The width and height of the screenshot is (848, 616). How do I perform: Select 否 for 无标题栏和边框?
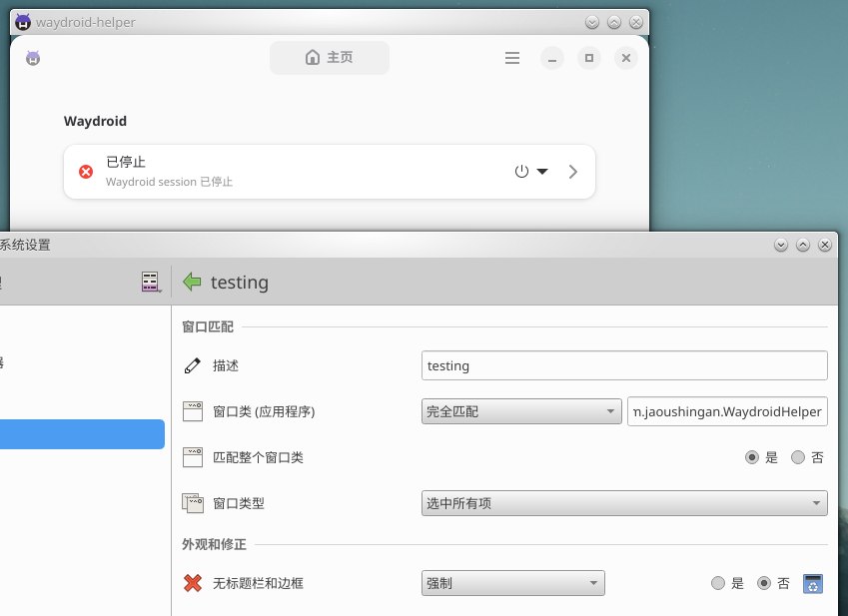(764, 583)
